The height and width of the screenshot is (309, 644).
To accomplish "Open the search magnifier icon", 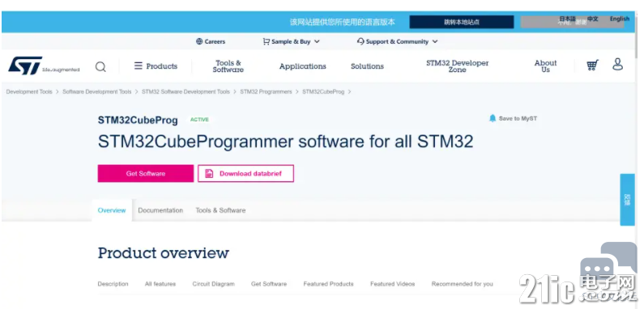I will point(100,66).
